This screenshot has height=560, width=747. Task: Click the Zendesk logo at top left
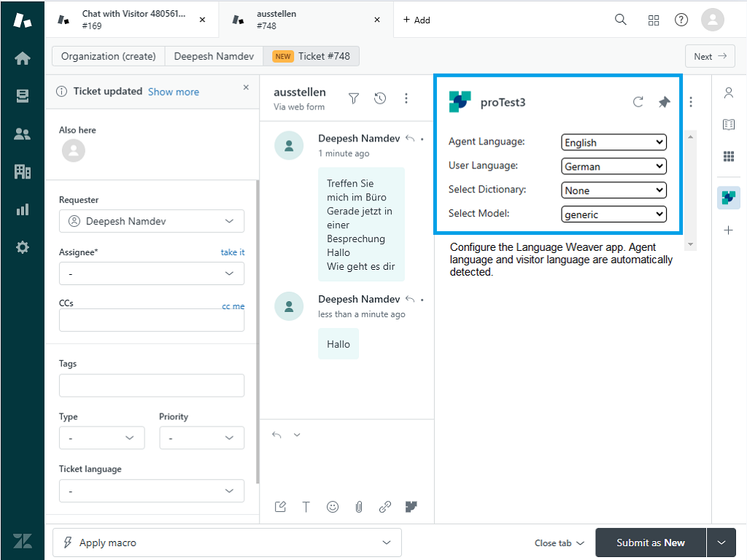23,20
